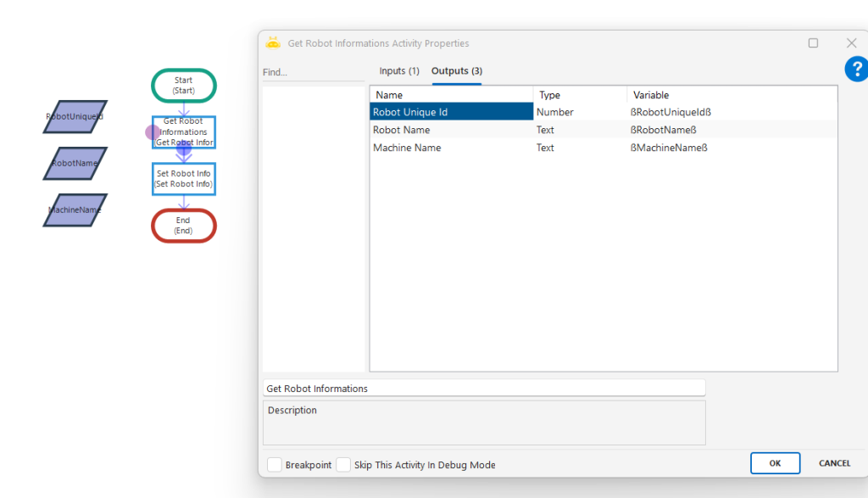Select the Start flowchart node
The height and width of the screenshot is (498, 868).
pos(184,85)
